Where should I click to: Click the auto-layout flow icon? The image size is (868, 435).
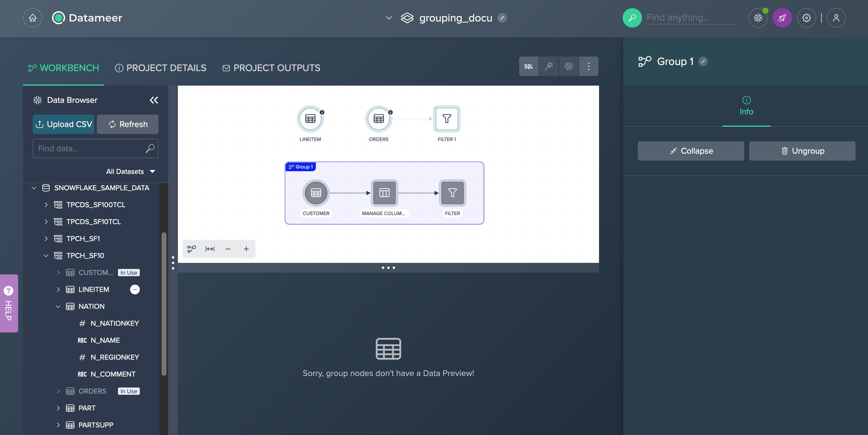coord(192,249)
